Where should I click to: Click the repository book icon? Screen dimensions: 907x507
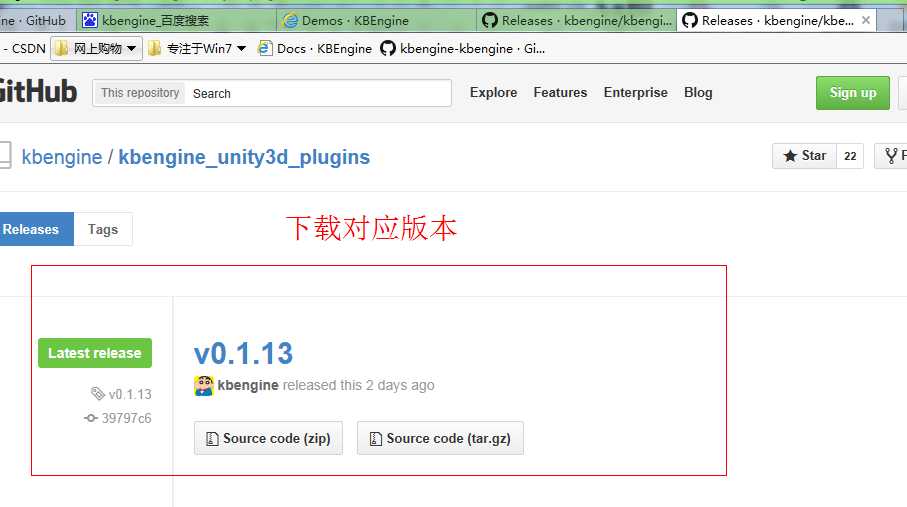5,155
